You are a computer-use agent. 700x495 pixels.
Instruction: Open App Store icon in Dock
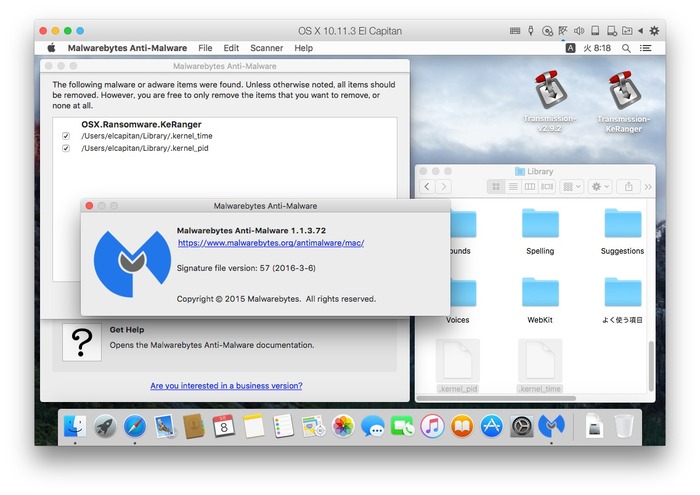pyautogui.click(x=492, y=426)
